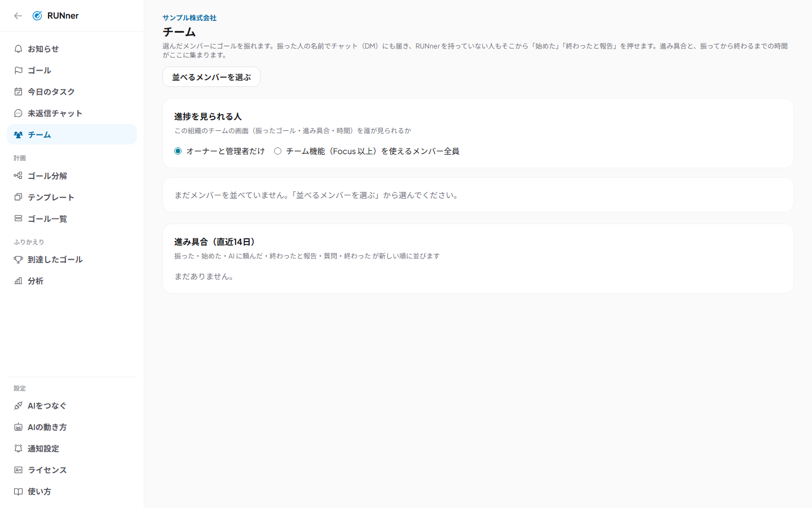This screenshot has height=508, width=812.
Task: Click the RUNner brand name text
Action: point(63,16)
